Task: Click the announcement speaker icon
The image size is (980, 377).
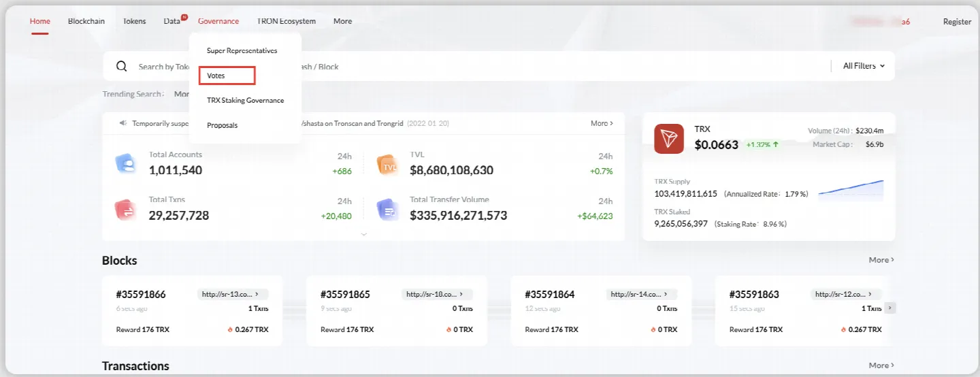Action: click(123, 123)
